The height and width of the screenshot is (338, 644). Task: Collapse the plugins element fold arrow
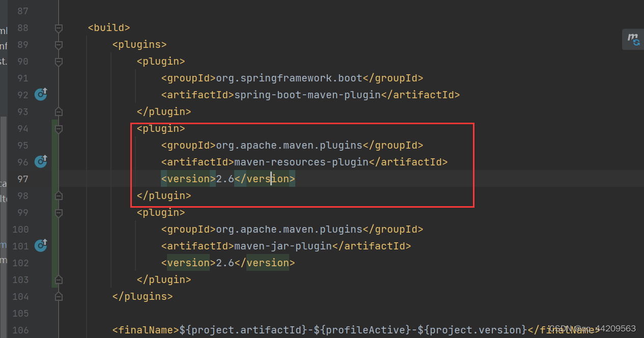[x=58, y=44]
